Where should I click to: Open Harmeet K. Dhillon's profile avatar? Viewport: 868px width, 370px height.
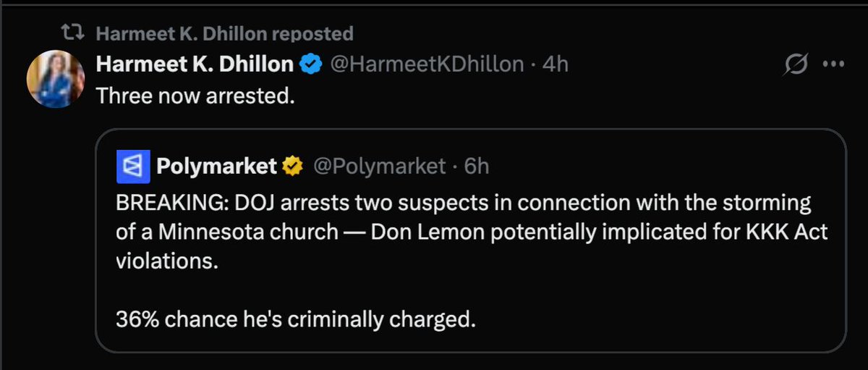tap(56, 80)
